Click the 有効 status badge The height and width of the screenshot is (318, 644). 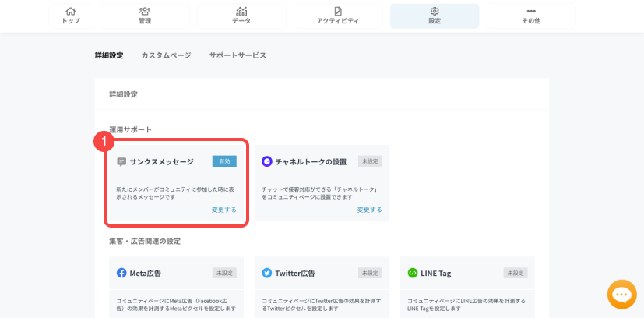tap(224, 161)
